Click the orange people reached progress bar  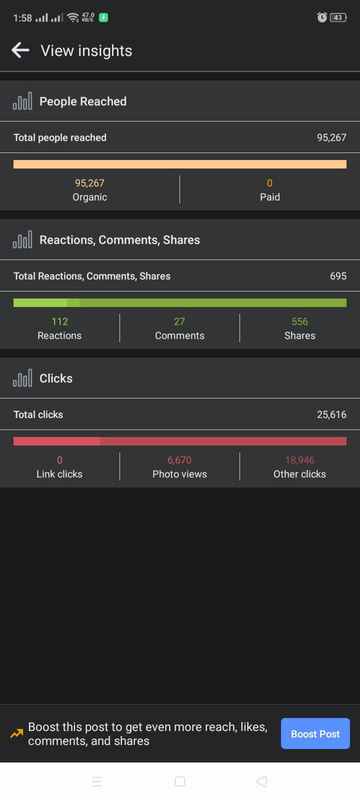180,164
